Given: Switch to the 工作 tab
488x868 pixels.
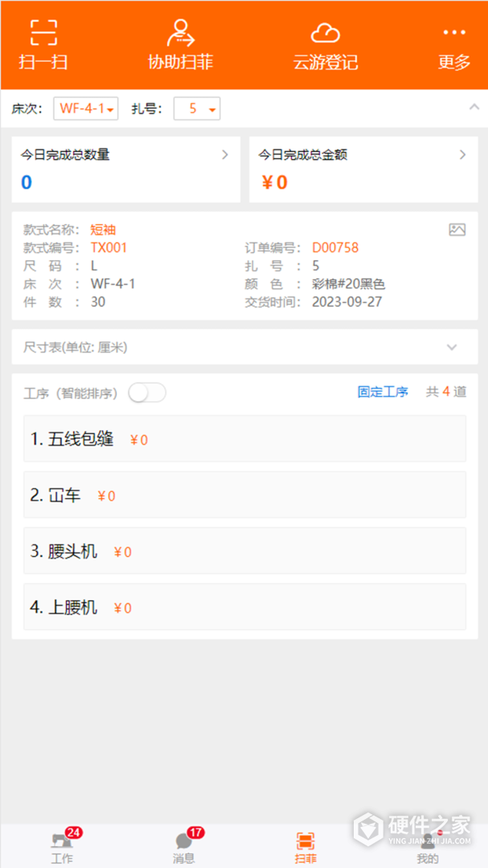Looking at the screenshot, I should point(62,846).
